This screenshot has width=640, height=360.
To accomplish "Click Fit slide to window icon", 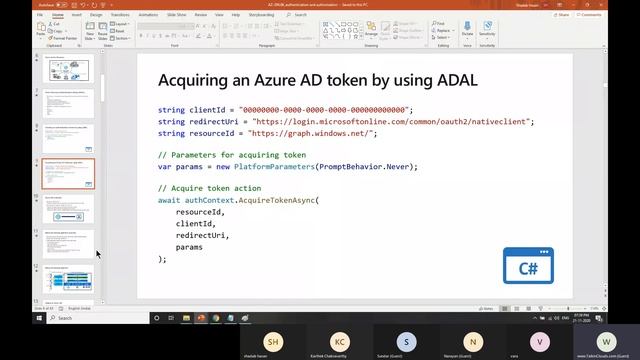I will point(604,309).
